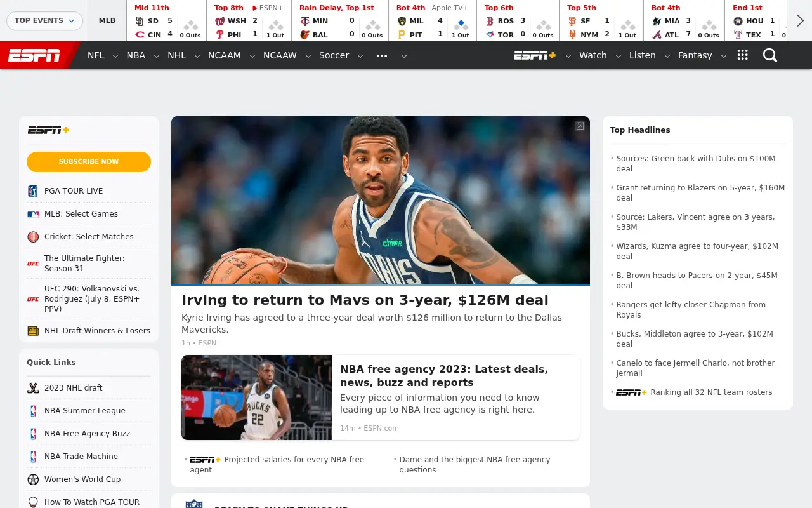Click the UFC icon beside Ultimate Fighter
The width and height of the screenshot is (812, 508).
pyautogui.click(x=33, y=264)
